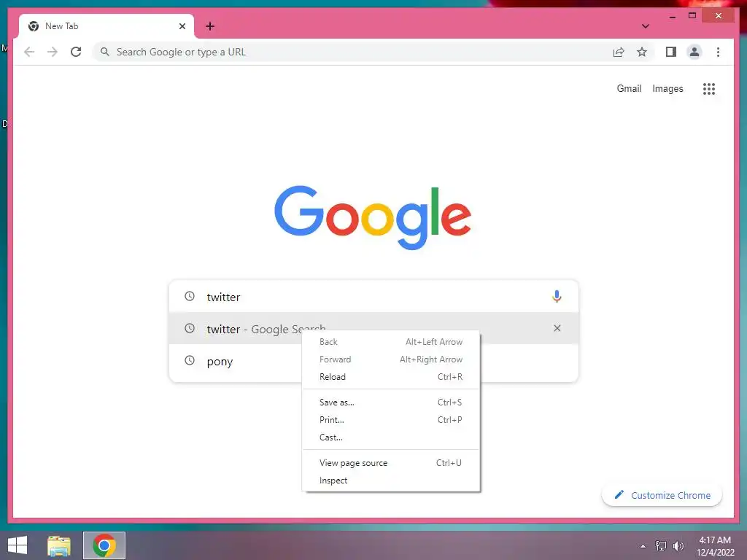Screen dimensions: 747x560
Task: Open the network tray icon
Action: 661,545
